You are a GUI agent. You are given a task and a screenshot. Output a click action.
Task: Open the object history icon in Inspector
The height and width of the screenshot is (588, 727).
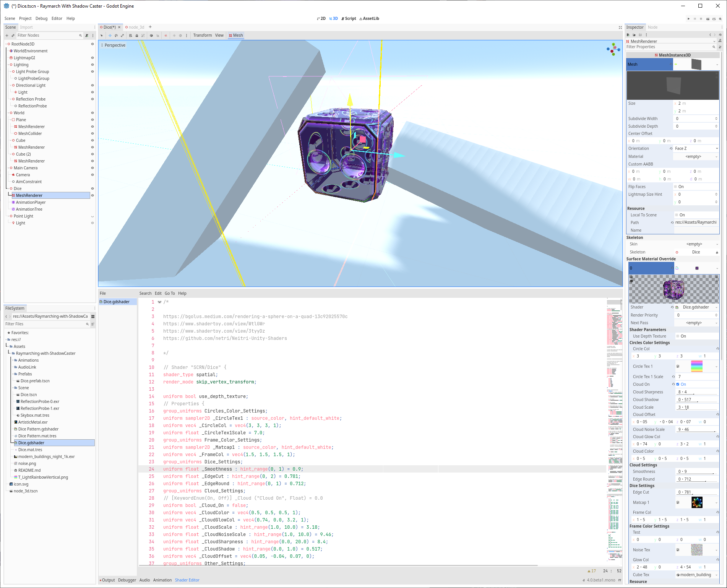coord(720,35)
